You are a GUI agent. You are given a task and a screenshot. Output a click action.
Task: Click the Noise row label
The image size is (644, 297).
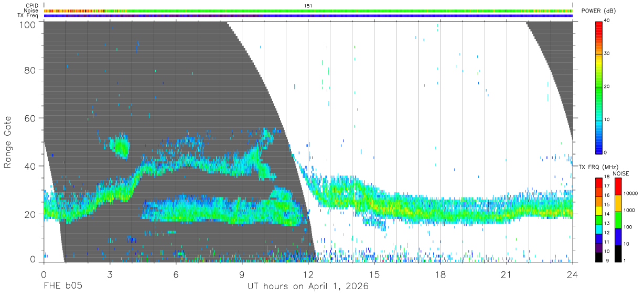pyautogui.click(x=31, y=10)
